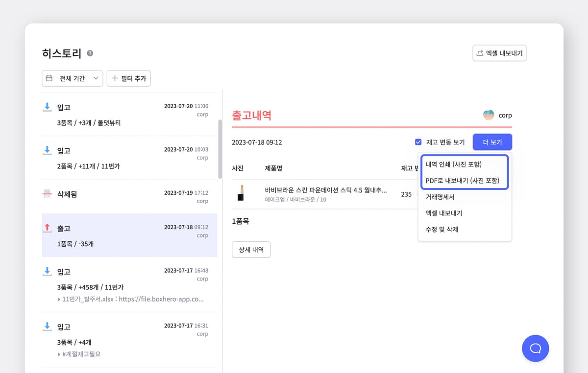The image size is (588, 373).
Task: Collapse the 더 보기 dropdown menu
Action: coord(492,142)
